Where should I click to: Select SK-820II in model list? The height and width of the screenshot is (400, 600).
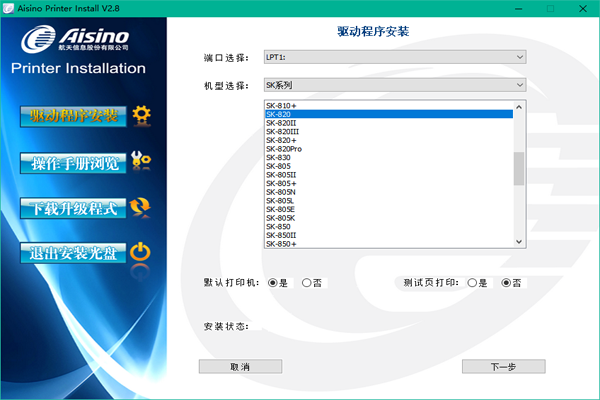coord(389,123)
